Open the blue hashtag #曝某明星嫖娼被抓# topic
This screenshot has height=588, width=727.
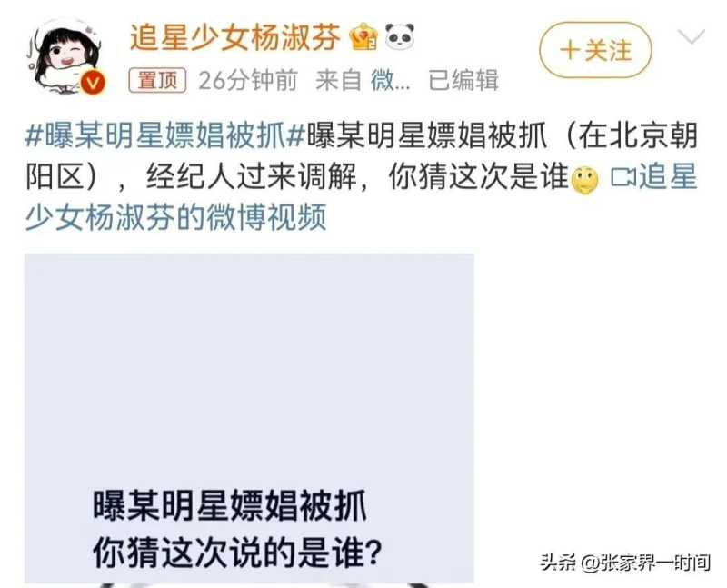point(165,136)
